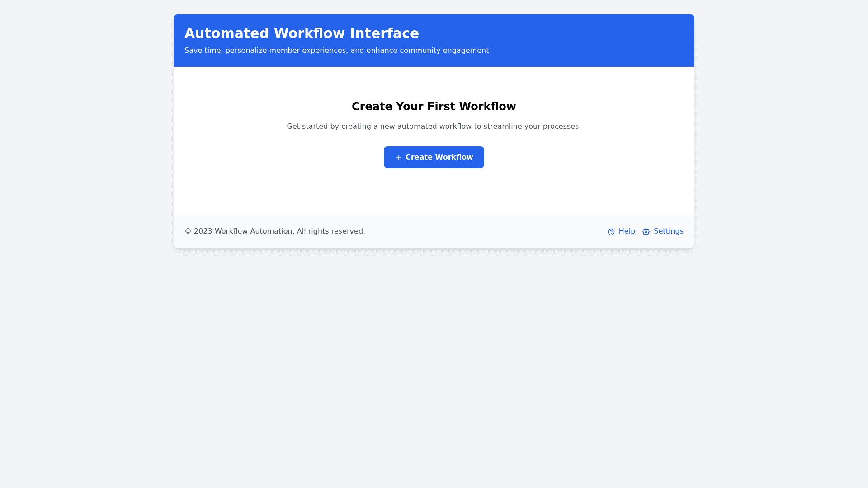Click community engagement text in header banner
The width and height of the screenshot is (868, 488).
[444, 51]
